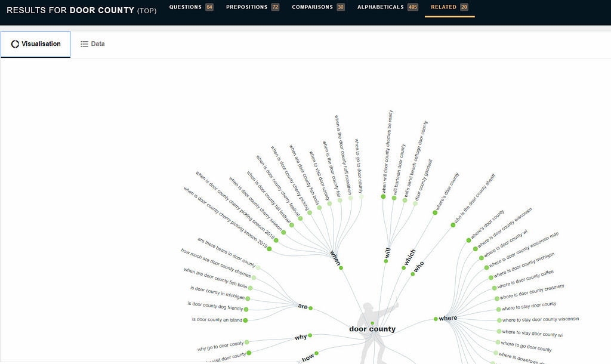Click the circular Visualisation refresh icon
Image resolution: width=611 pixels, height=364 pixels.
click(x=14, y=43)
